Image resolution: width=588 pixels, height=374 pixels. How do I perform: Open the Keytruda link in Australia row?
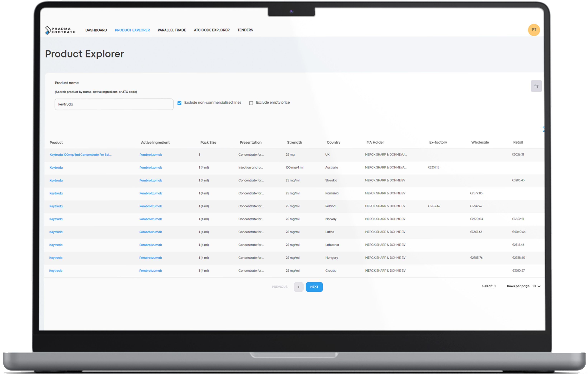tap(56, 168)
